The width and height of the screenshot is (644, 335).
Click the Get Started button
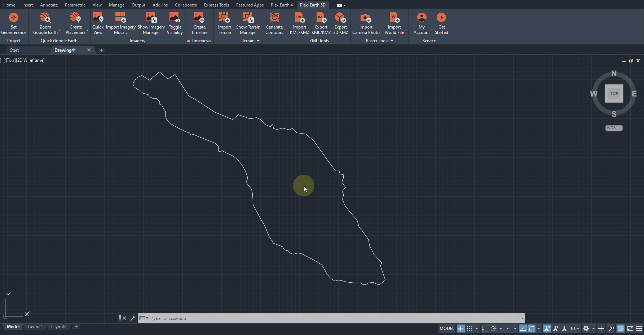(x=441, y=23)
